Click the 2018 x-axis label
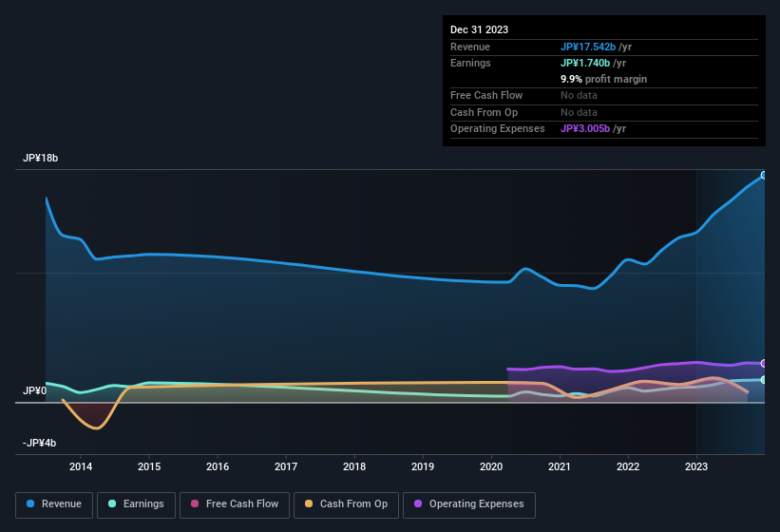Viewport: 780px width, 532px height. pyautogui.click(x=354, y=466)
